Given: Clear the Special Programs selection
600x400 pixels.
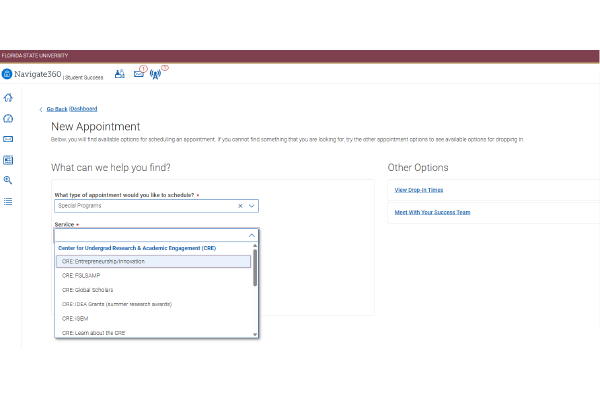Looking at the screenshot, I should pyautogui.click(x=240, y=206).
